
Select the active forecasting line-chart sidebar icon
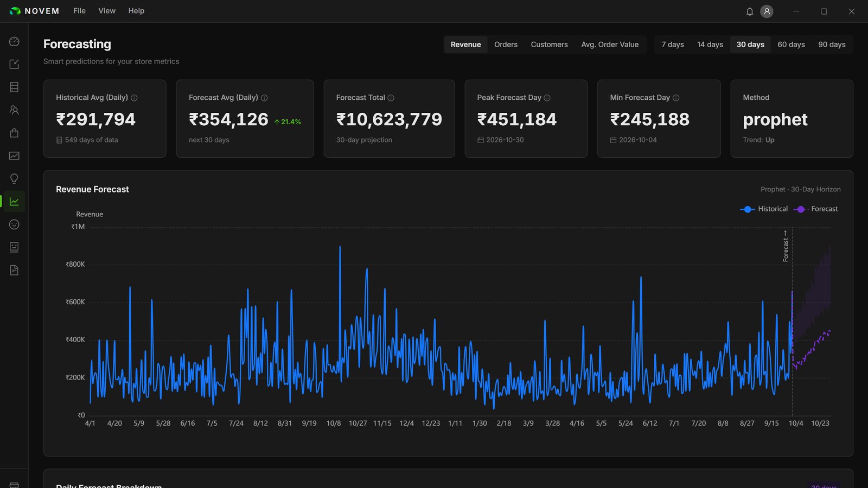coord(14,202)
